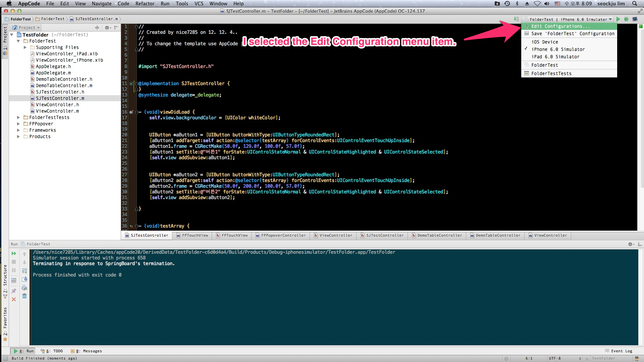
Task: Fold the viewDidLoad method at gutter
Action: [137, 112]
